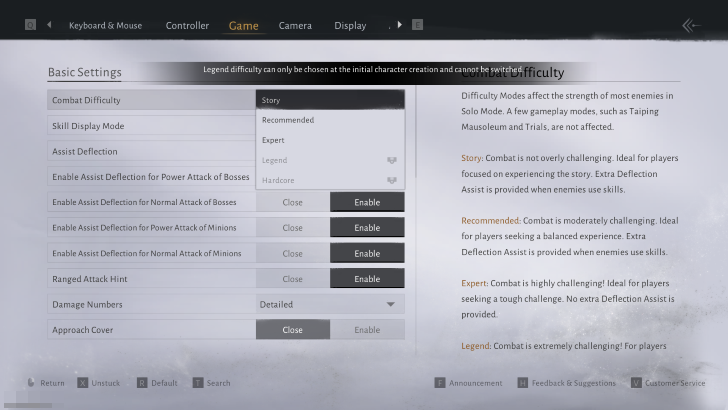728x410 pixels.
Task: Click the selected Story difficulty option
Action: coord(330,100)
